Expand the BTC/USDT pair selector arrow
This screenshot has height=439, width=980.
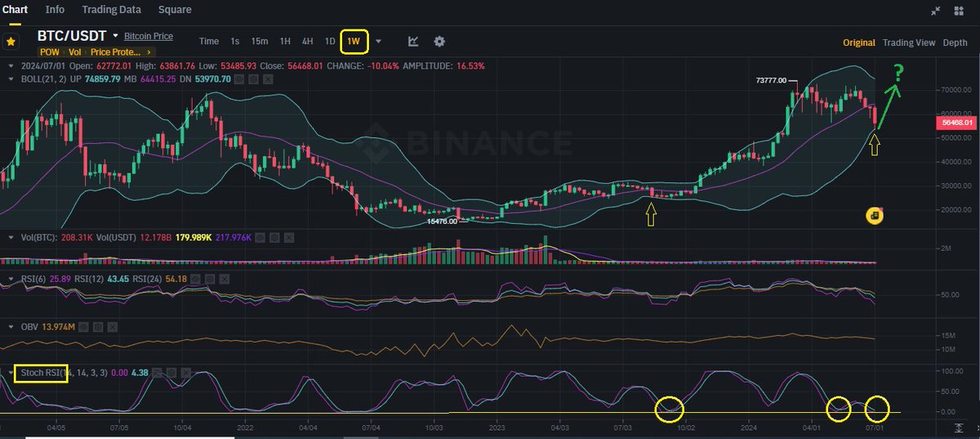115,36
